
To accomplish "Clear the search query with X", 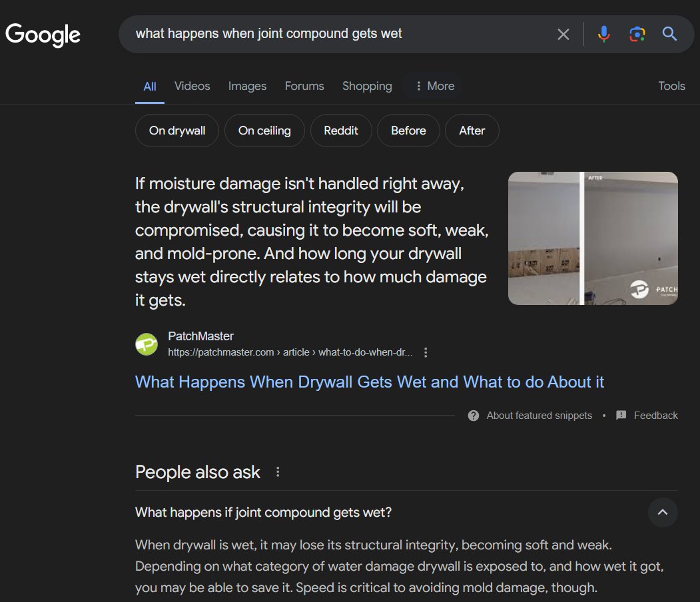I will [x=563, y=35].
